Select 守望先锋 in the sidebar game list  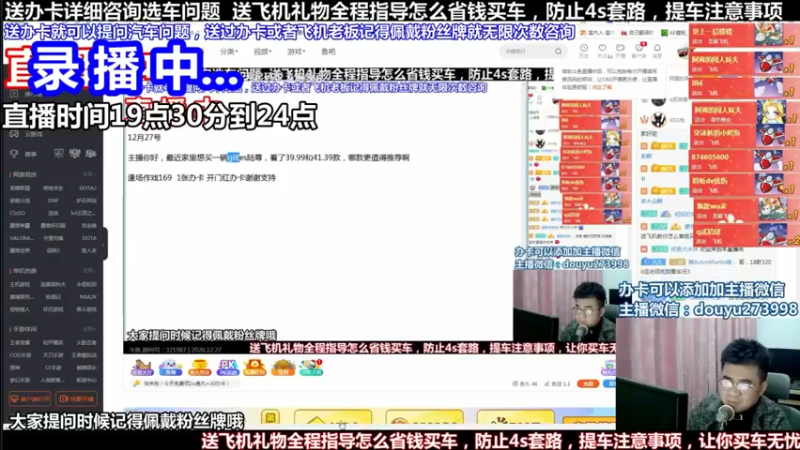click(53, 238)
